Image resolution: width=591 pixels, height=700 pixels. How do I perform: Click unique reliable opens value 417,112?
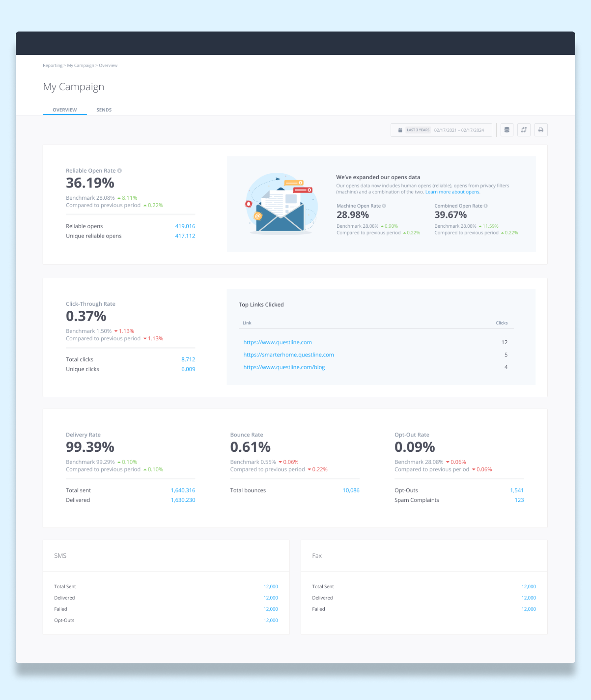[185, 236]
